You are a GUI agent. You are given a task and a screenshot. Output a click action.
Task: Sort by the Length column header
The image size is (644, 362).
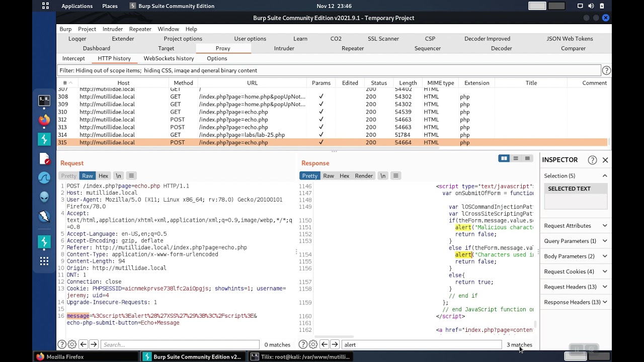coord(408,83)
